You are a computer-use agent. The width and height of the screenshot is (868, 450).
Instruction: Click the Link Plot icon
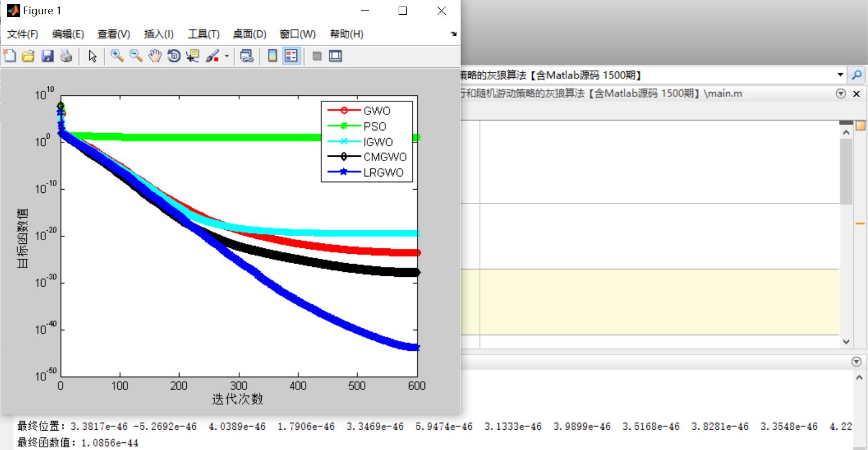pos(247,56)
